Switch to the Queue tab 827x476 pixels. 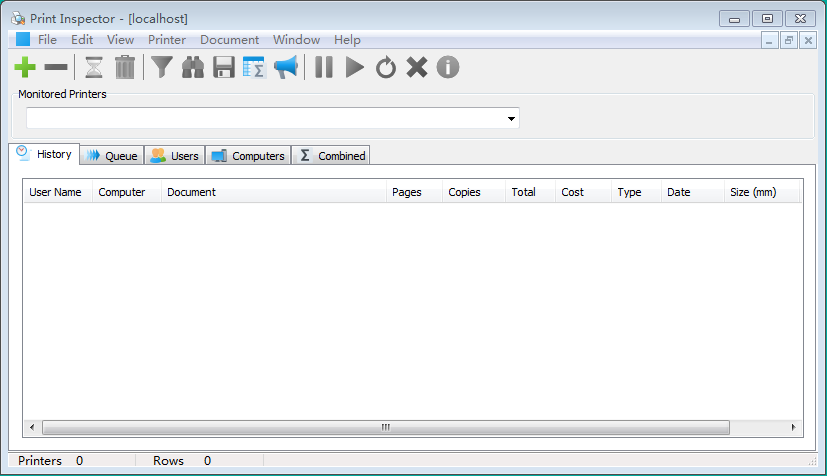click(x=112, y=156)
